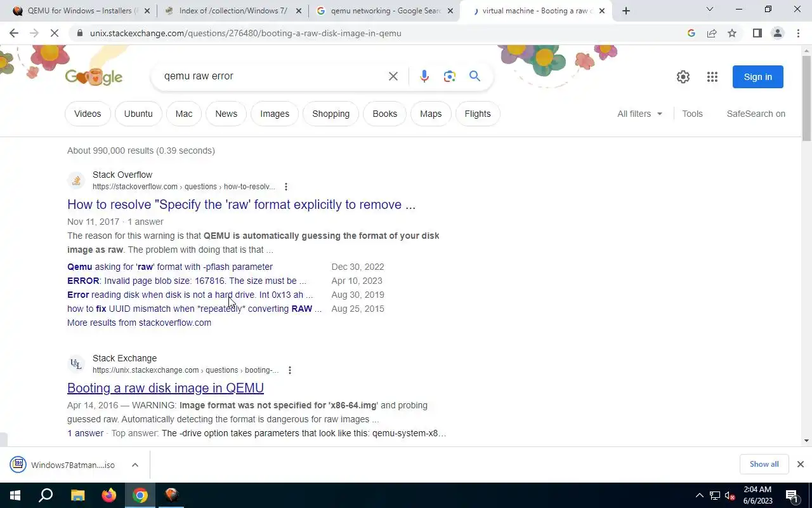Viewport: 812px width, 508px height.
Task: Sign in to Google
Action: (x=757, y=77)
